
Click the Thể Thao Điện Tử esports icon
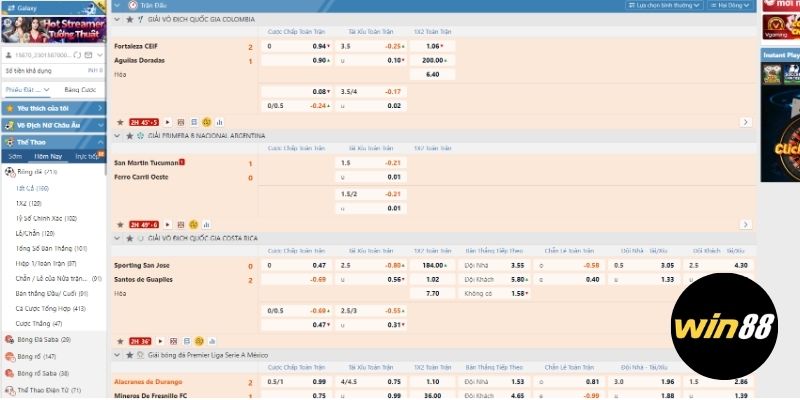point(9,390)
